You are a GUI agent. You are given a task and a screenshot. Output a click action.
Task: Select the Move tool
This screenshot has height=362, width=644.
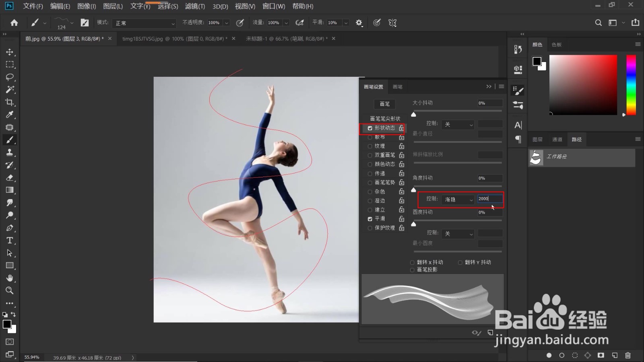[10, 52]
